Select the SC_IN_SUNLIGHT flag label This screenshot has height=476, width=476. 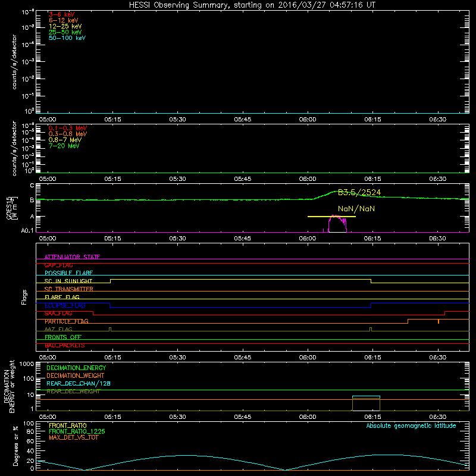(68, 281)
